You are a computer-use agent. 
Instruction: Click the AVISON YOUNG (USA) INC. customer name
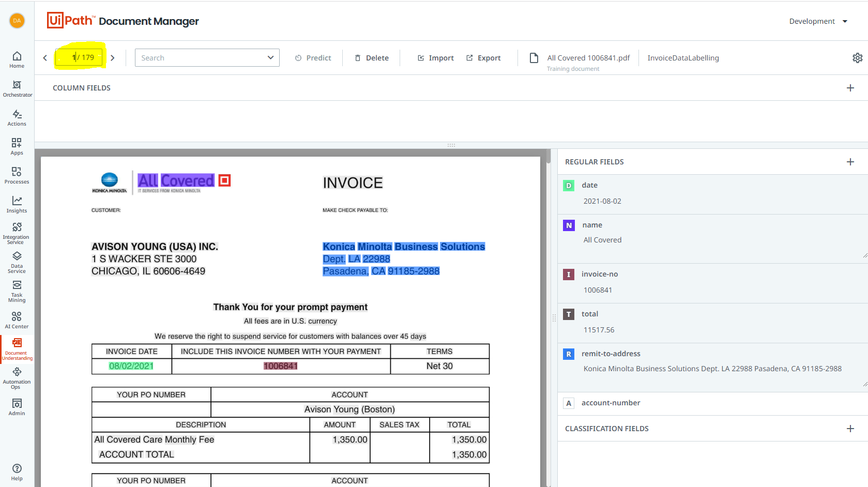[x=155, y=247]
